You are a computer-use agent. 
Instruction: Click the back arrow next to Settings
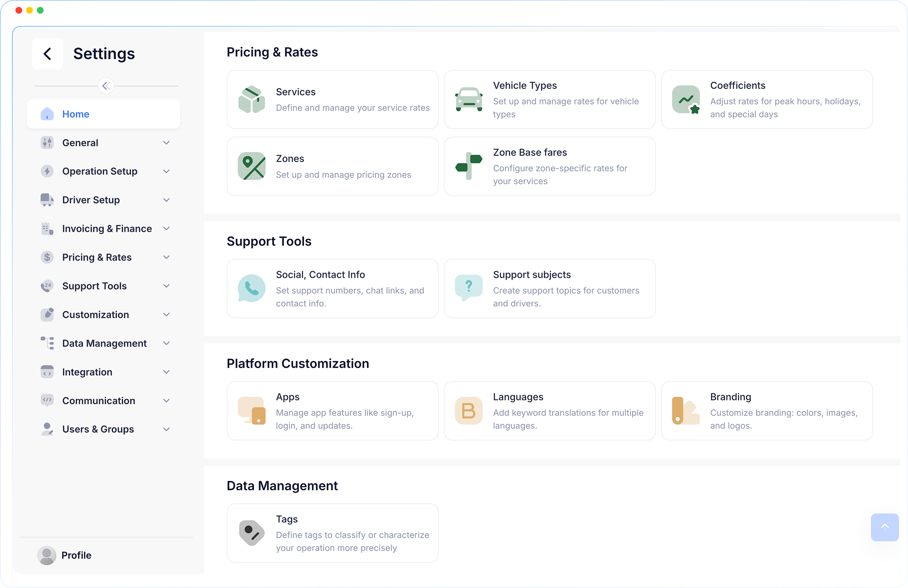click(x=47, y=53)
